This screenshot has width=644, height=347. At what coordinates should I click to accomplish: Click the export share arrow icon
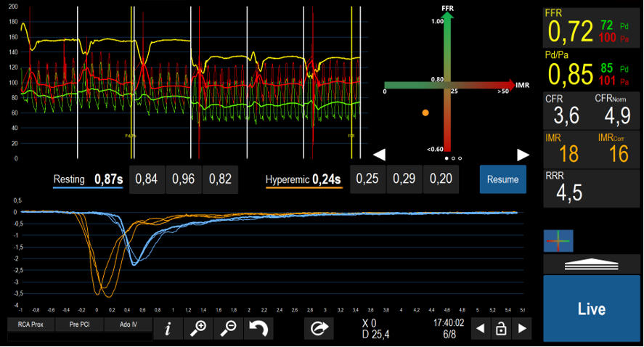(319, 329)
